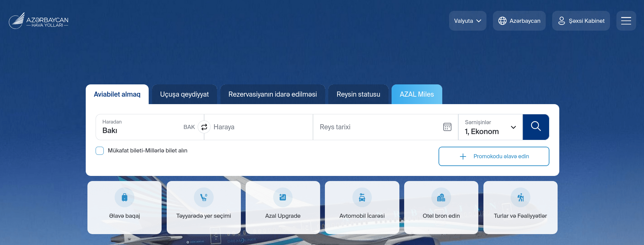
Task: Open the Azərbaycan language selector
Action: (x=519, y=21)
